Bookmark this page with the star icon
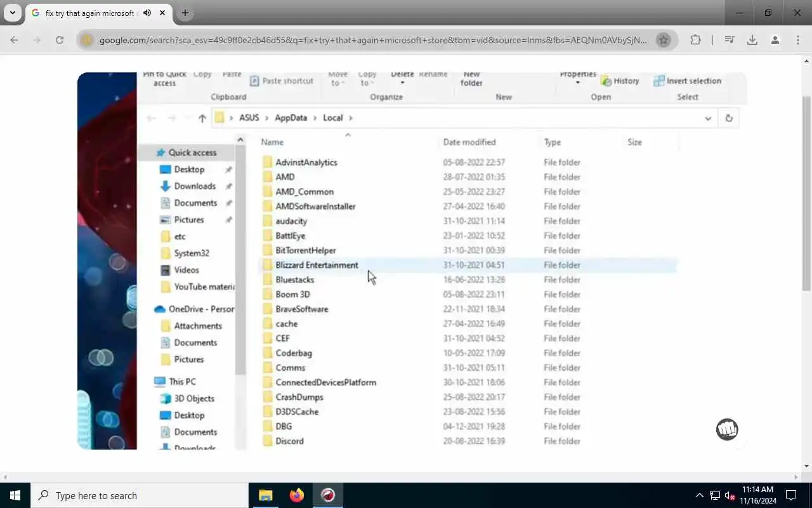Viewport: 812px width, 508px height. pos(664,40)
